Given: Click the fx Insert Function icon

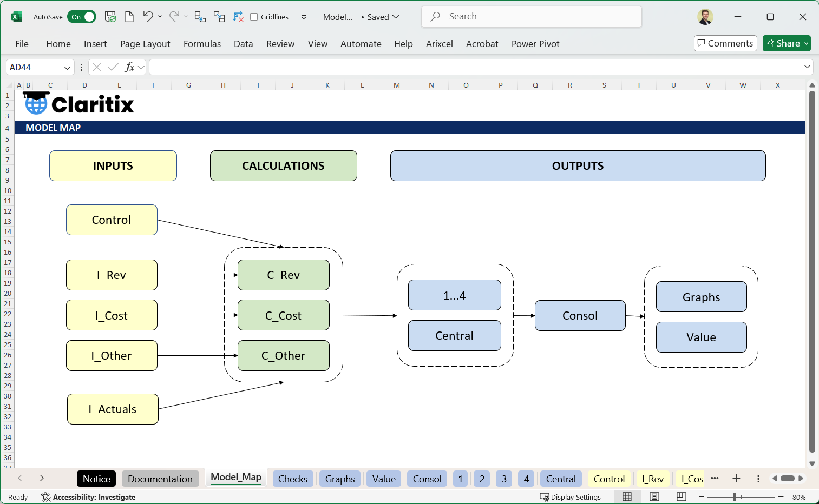Looking at the screenshot, I should tap(129, 67).
